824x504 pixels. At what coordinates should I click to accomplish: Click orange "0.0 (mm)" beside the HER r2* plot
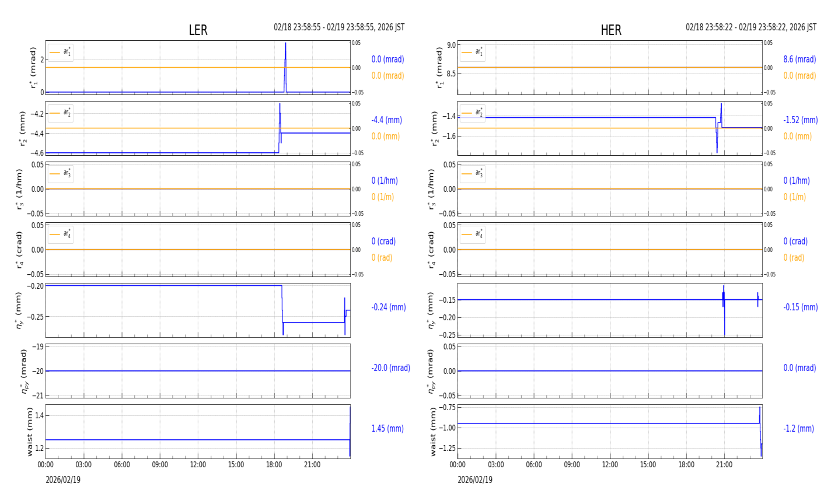[x=797, y=136]
